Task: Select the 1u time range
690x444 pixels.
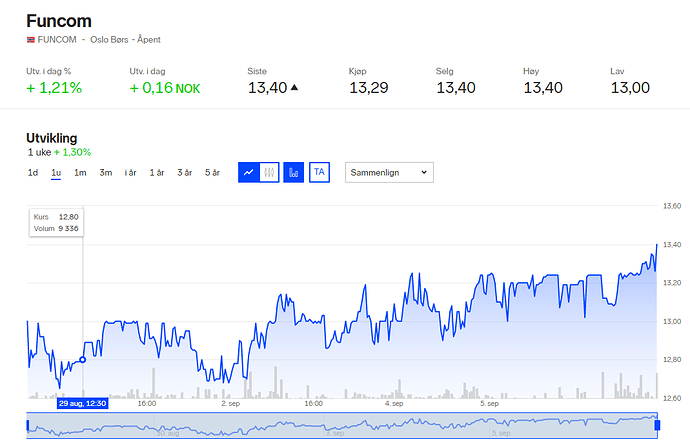Action: coord(56,173)
